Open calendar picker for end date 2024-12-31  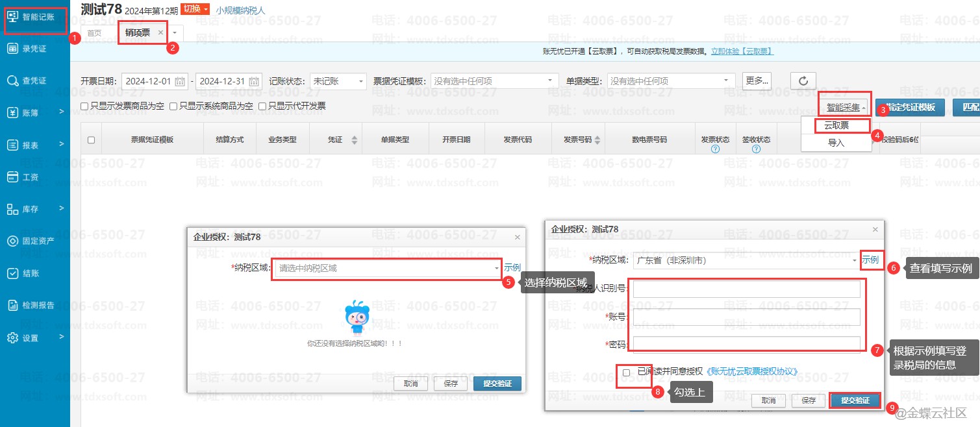(254, 81)
